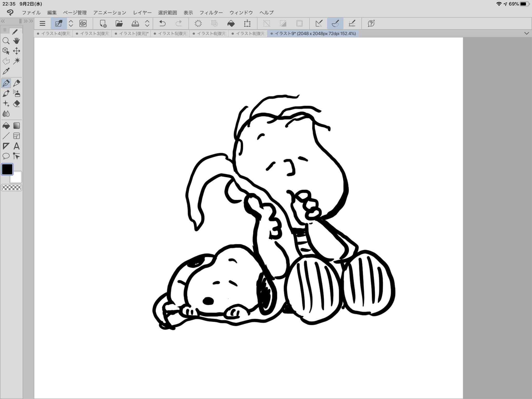The height and width of the screenshot is (399, 532).
Task: Select the Eyedropper tool
Action: 6,71
